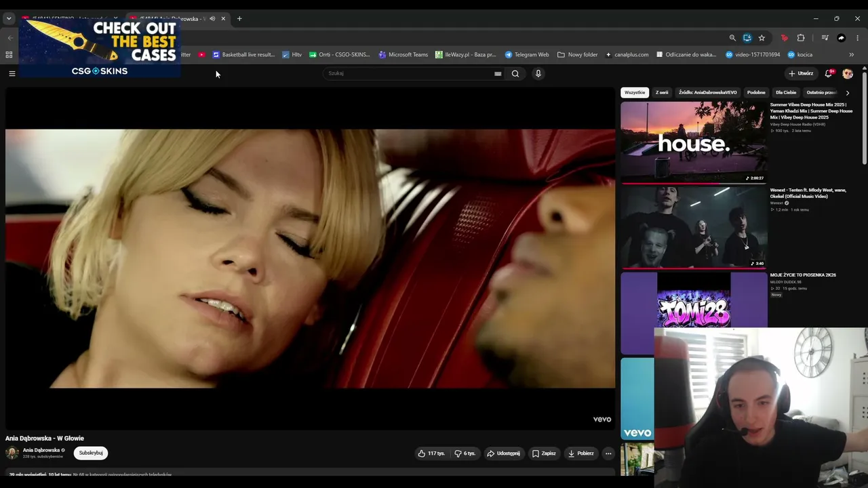The width and height of the screenshot is (868, 488).
Task: Open the Ania Dąbrowska channel name link
Action: (x=41, y=450)
